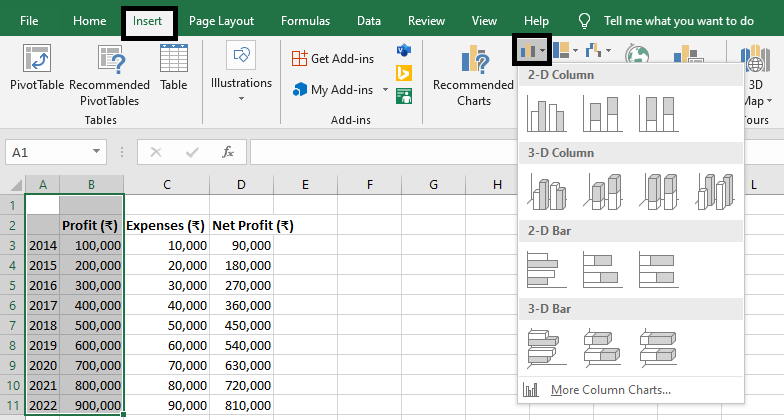784x420 pixels.
Task: Click the 'Expenses (₹)' header cell
Action: point(167,226)
